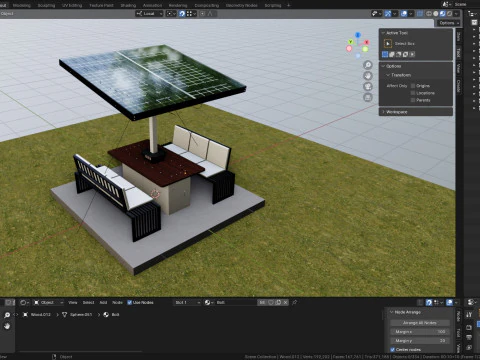Enable Affect Only Parents checkbox
The width and height of the screenshot is (480, 360).
413,100
